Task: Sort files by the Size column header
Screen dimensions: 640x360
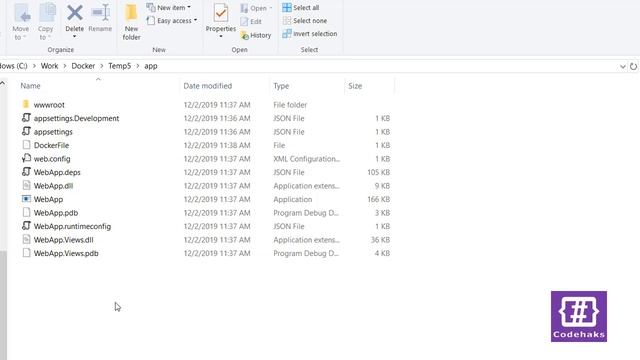Action: [355, 86]
